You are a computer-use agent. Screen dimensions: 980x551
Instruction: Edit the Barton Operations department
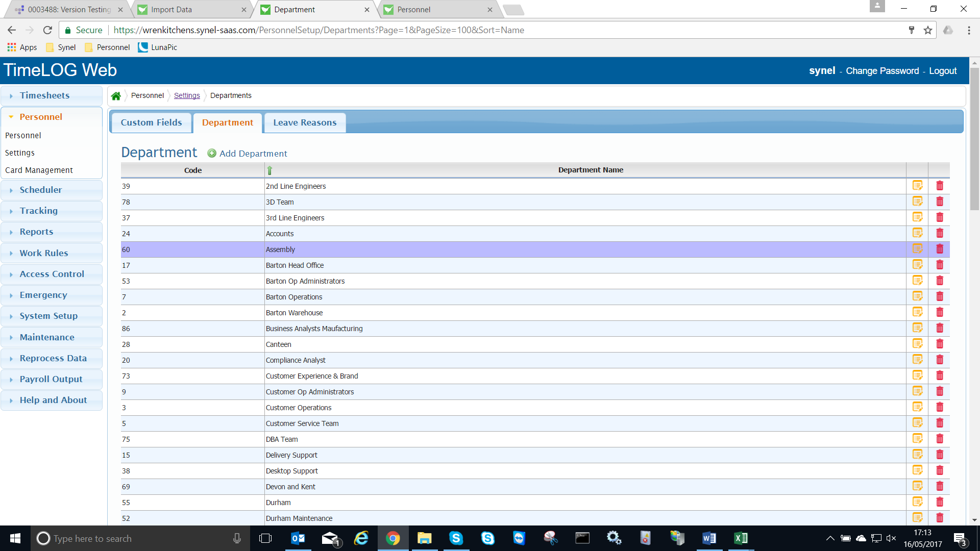coord(917,296)
